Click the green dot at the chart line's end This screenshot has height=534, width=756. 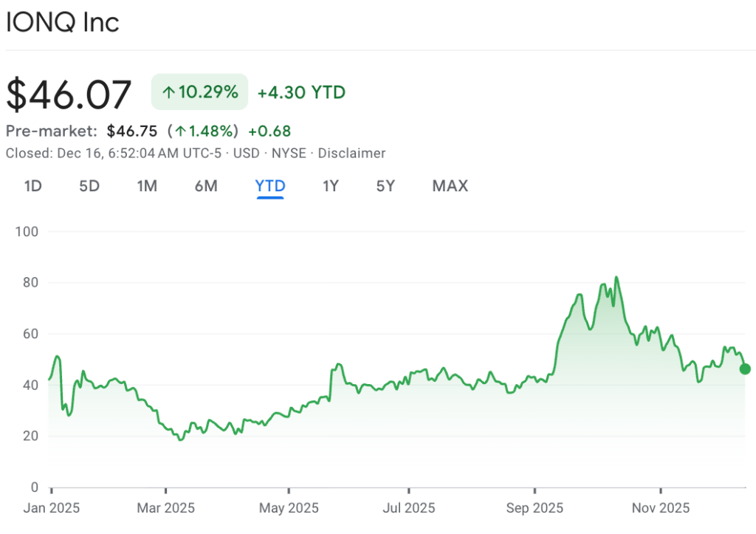click(x=745, y=369)
